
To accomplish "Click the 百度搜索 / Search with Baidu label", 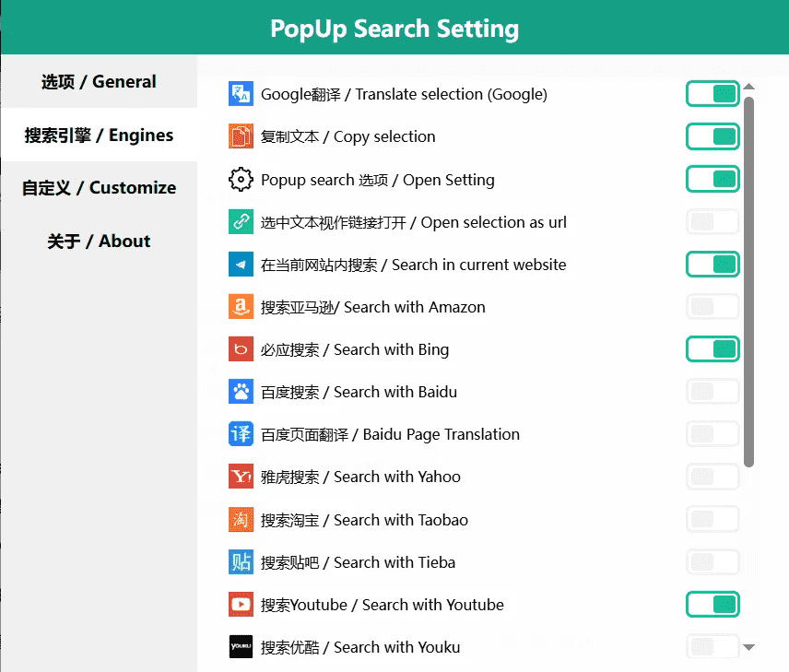I will (x=359, y=392).
